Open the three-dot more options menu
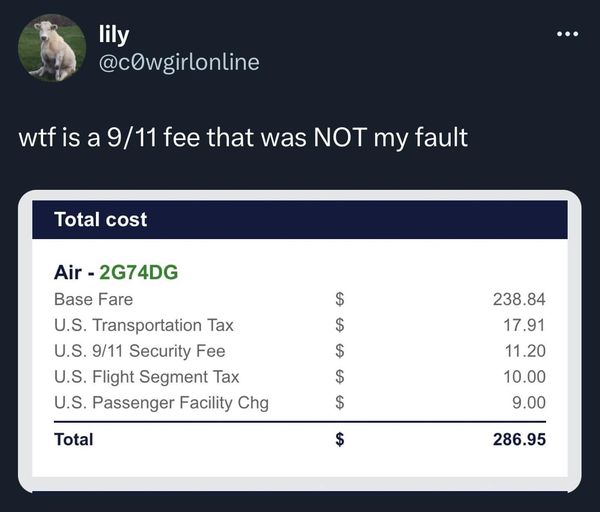This screenshot has height=512, width=600. [567, 34]
